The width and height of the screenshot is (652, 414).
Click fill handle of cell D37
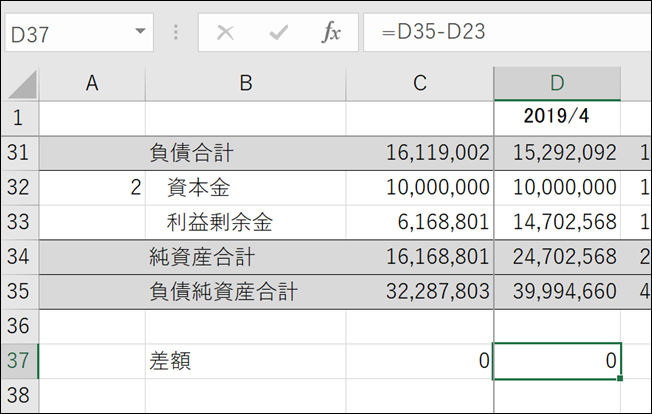click(x=620, y=378)
